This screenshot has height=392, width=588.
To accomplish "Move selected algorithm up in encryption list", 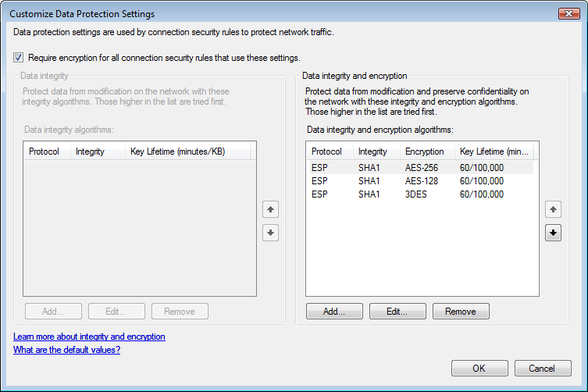I will [x=553, y=209].
